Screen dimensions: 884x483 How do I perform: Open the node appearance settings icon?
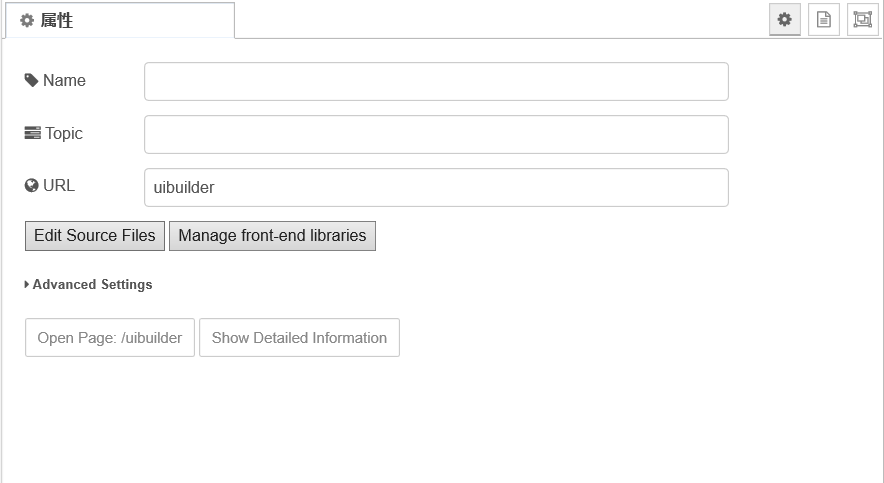(x=862, y=19)
